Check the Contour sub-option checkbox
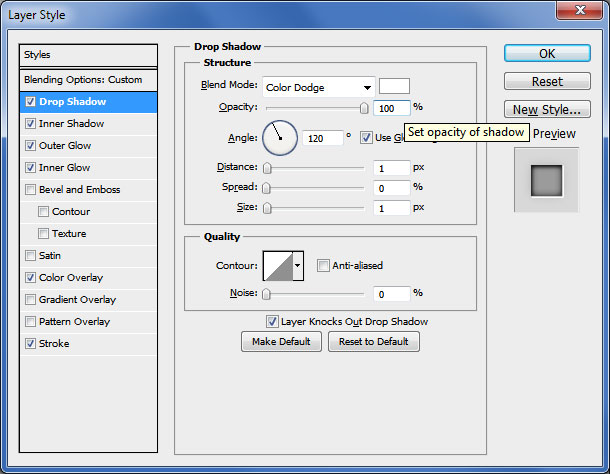 click(x=43, y=212)
